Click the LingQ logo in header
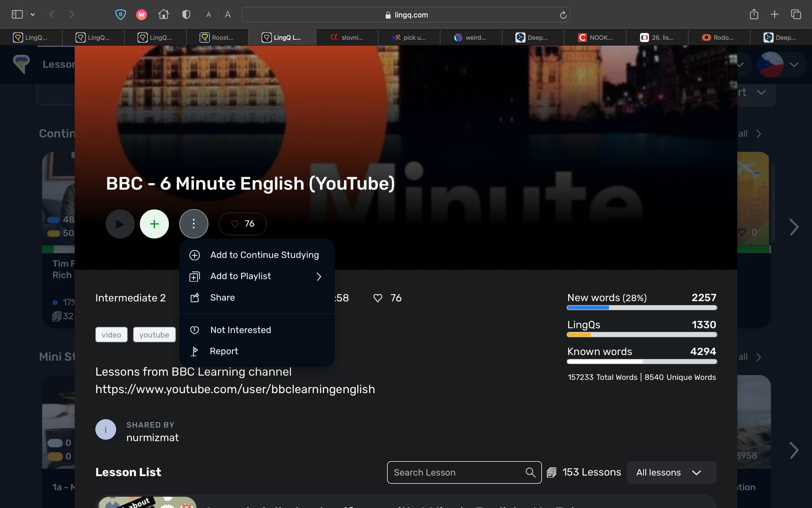Viewport: 812px width, 508px height. [21, 64]
